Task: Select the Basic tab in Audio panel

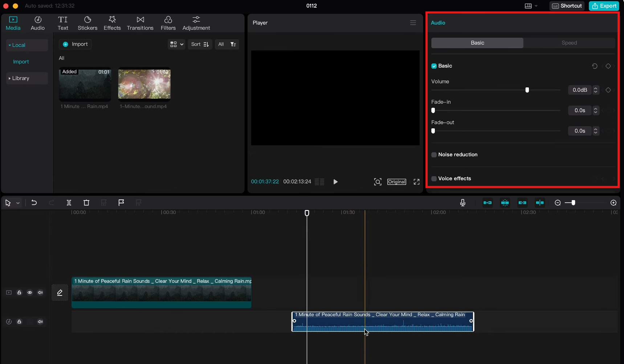Action: (x=477, y=42)
